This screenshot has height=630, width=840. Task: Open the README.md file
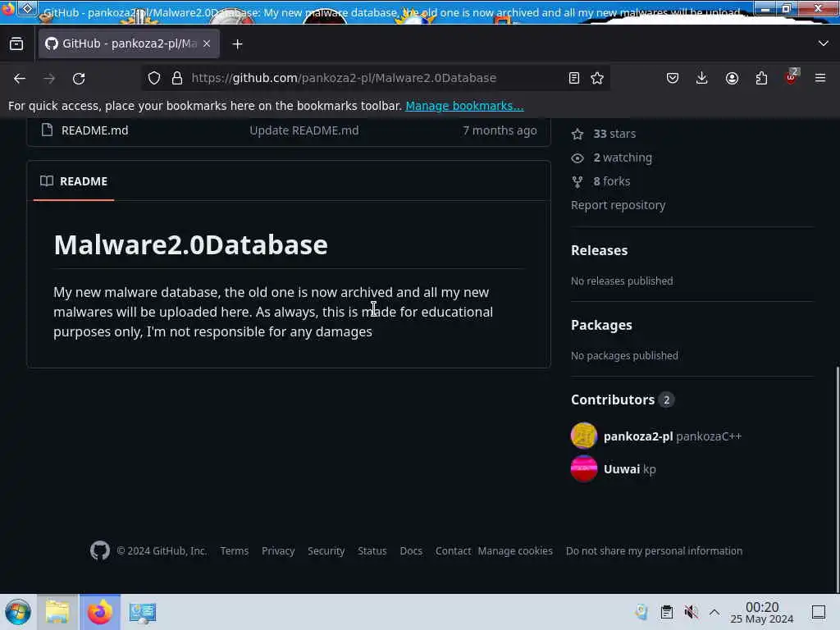[95, 130]
